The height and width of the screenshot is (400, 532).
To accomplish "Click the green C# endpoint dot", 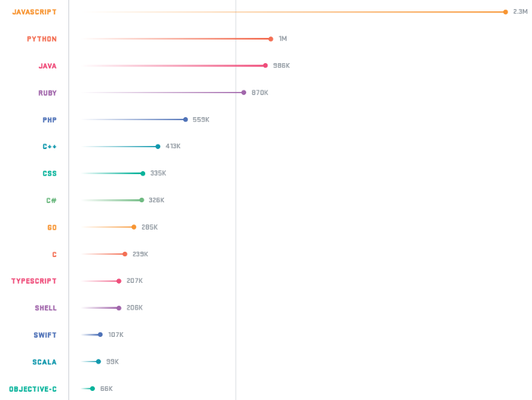I will coord(141,200).
